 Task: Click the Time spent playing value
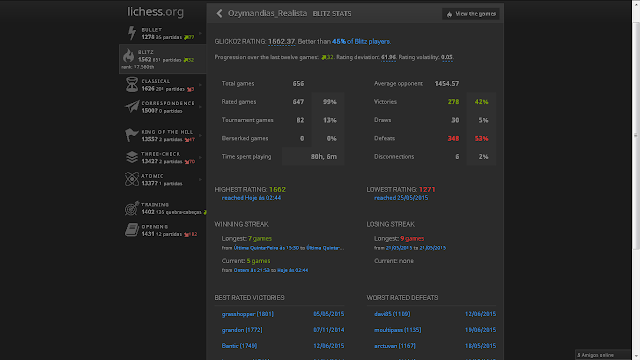(x=324, y=157)
